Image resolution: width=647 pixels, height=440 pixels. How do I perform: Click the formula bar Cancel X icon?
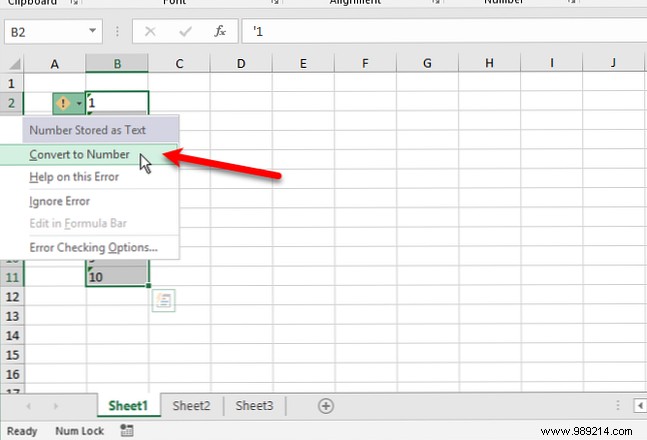pos(150,31)
